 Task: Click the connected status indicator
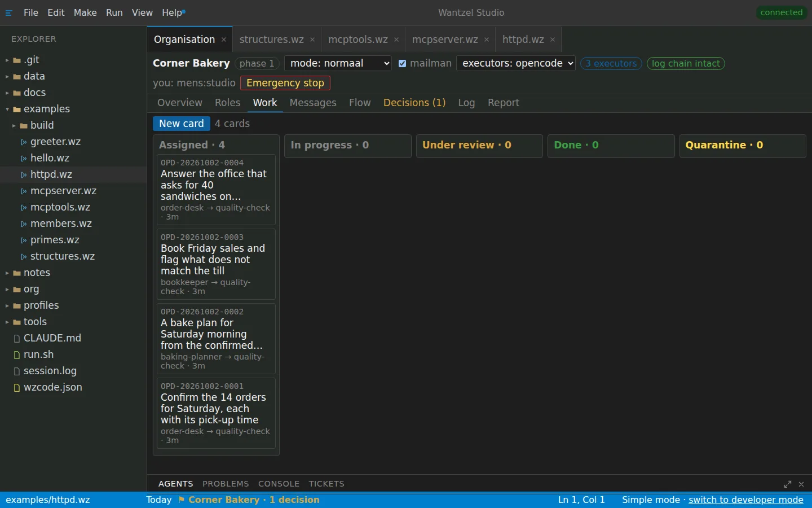click(x=781, y=12)
